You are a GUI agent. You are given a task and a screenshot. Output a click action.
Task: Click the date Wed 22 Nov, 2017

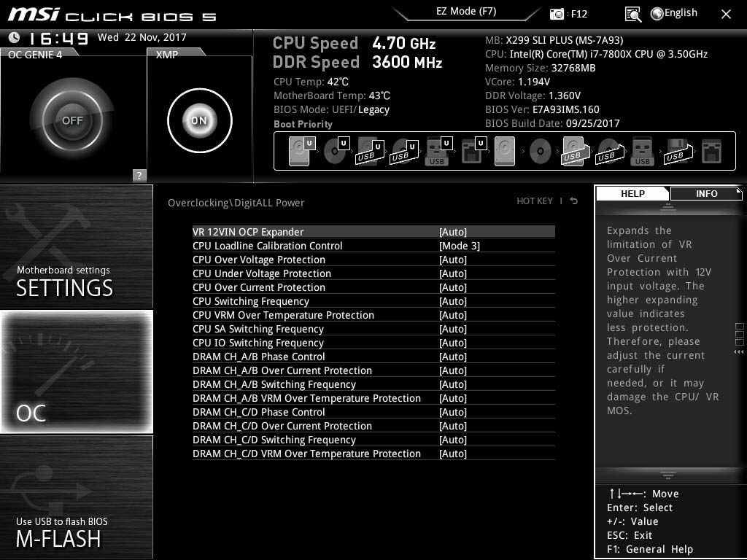coord(142,37)
